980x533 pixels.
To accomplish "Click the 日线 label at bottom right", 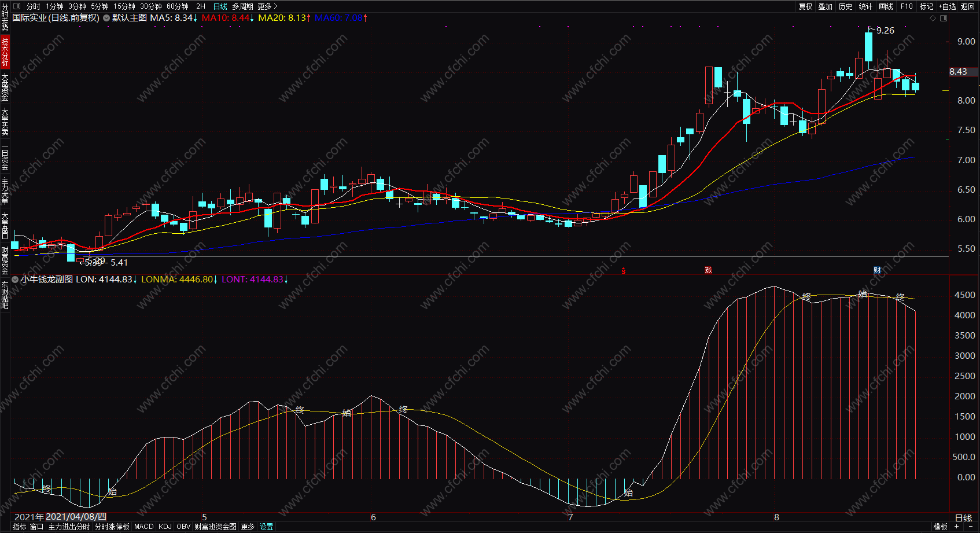I will pyautogui.click(x=963, y=518).
